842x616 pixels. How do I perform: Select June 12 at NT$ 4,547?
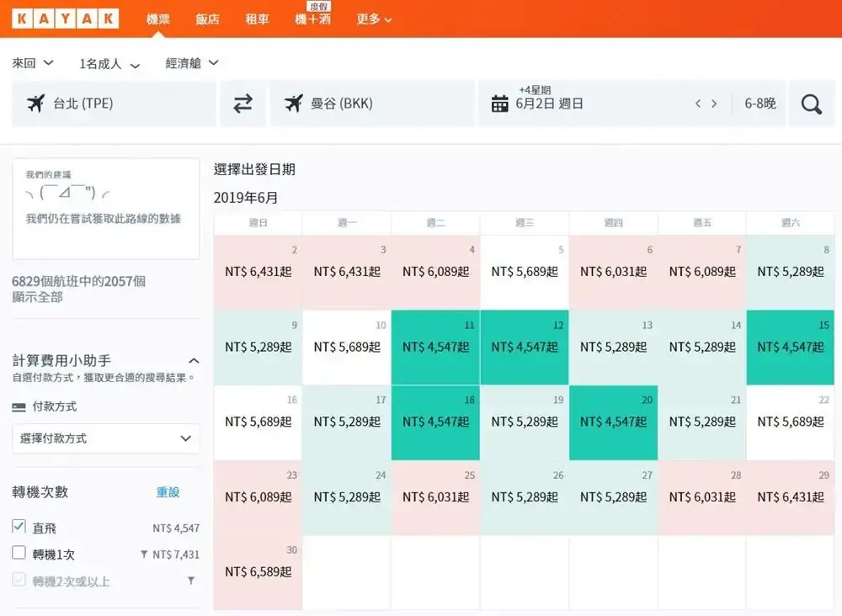(x=525, y=348)
